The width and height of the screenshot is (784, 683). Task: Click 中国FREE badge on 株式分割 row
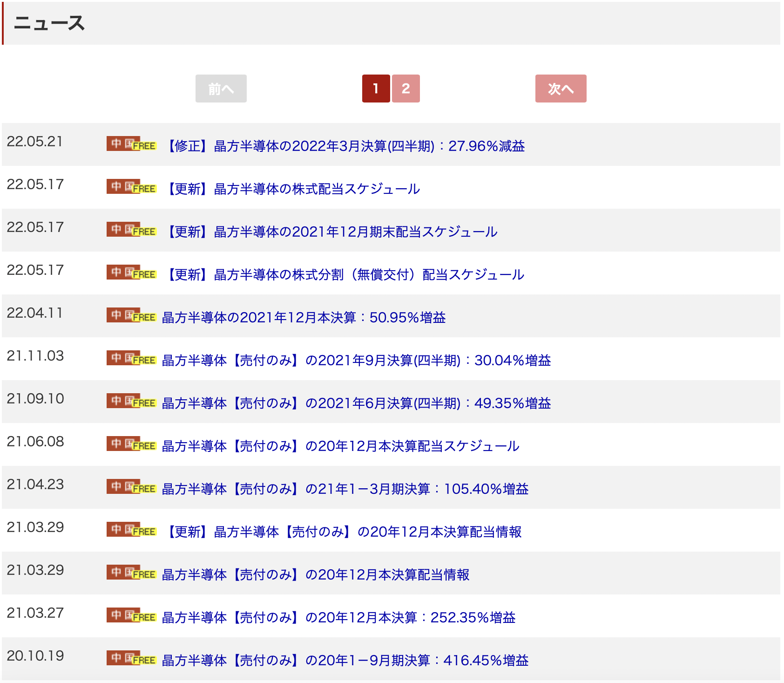(x=132, y=273)
